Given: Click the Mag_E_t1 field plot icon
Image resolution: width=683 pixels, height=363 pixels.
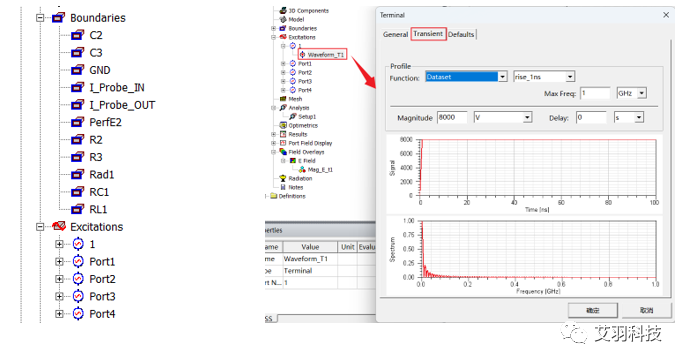Looking at the screenshot, I should pyautogui.click(x=302, y=170).
